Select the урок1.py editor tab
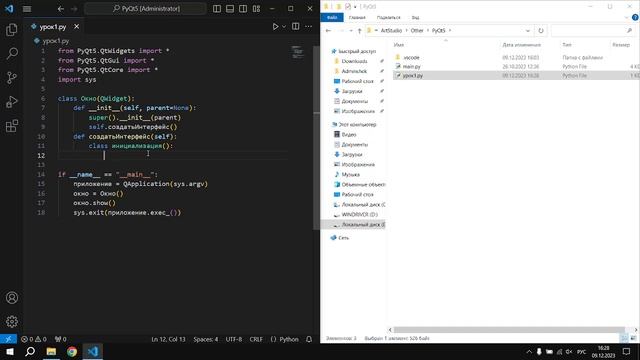This screenshot has height=360, width=640. 53,27
